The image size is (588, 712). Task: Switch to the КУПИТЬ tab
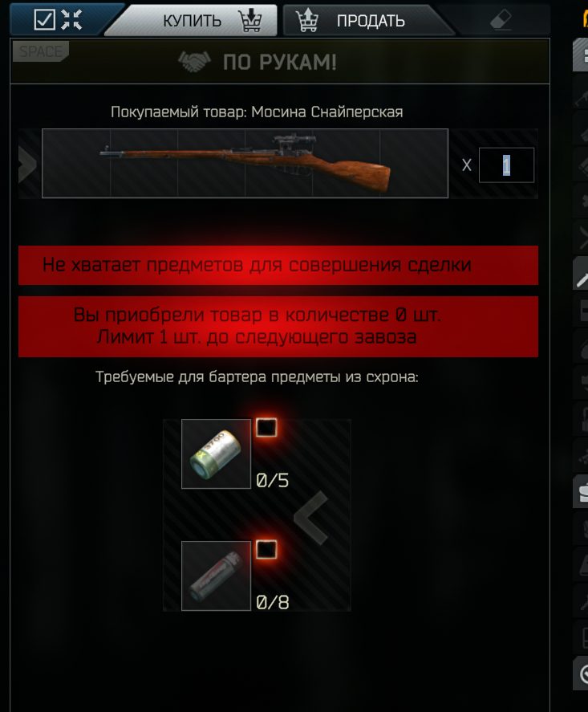click(x=191, y=20)
